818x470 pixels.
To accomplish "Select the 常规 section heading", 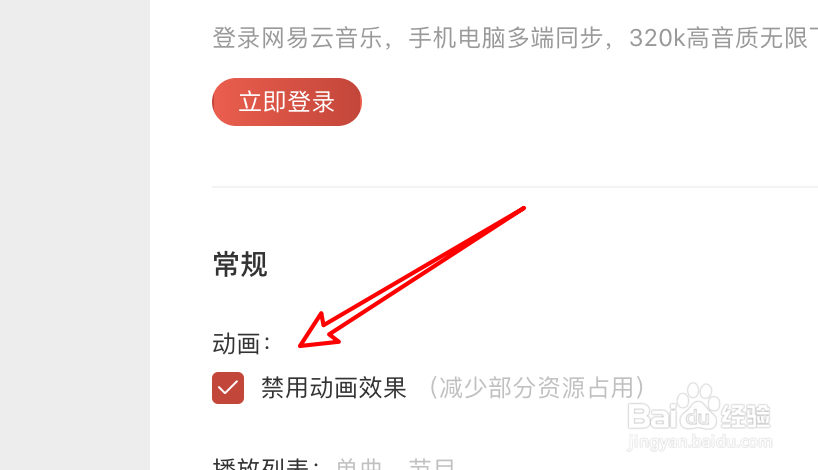I will tap(240, 264).
